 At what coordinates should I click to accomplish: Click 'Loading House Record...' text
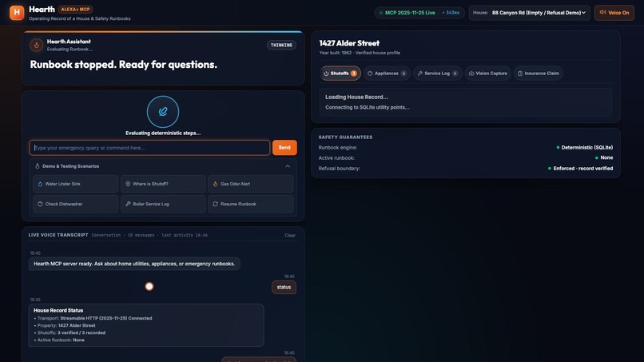pos(356,97)
